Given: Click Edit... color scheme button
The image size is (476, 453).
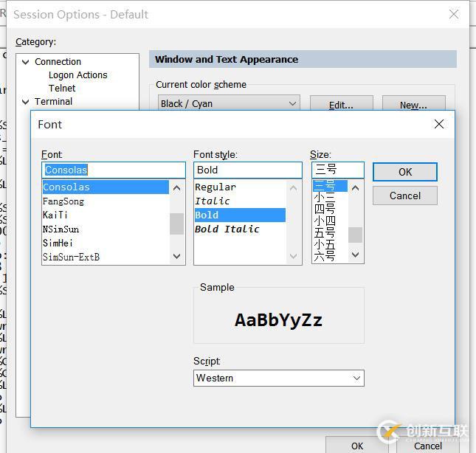Looking at the screenshot, I should coord(341,105).
